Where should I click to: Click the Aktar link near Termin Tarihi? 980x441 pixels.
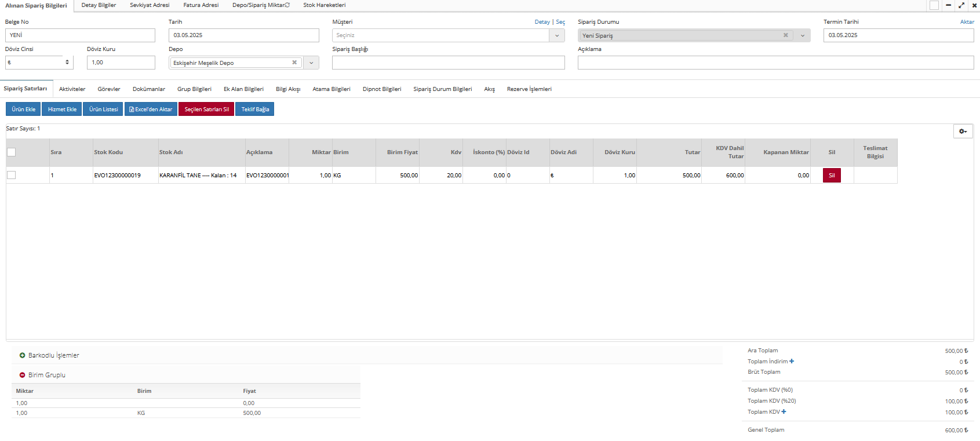coord(967,22)
